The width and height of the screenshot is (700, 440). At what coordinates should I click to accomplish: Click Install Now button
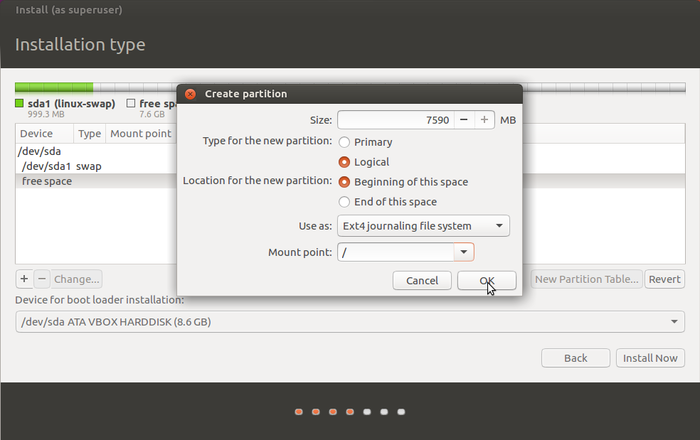tap(650, 358)
